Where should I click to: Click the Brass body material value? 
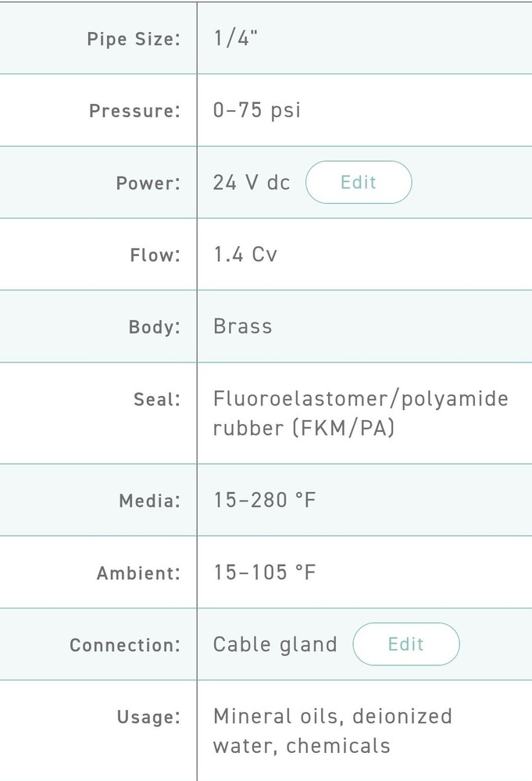pos(242,326)
